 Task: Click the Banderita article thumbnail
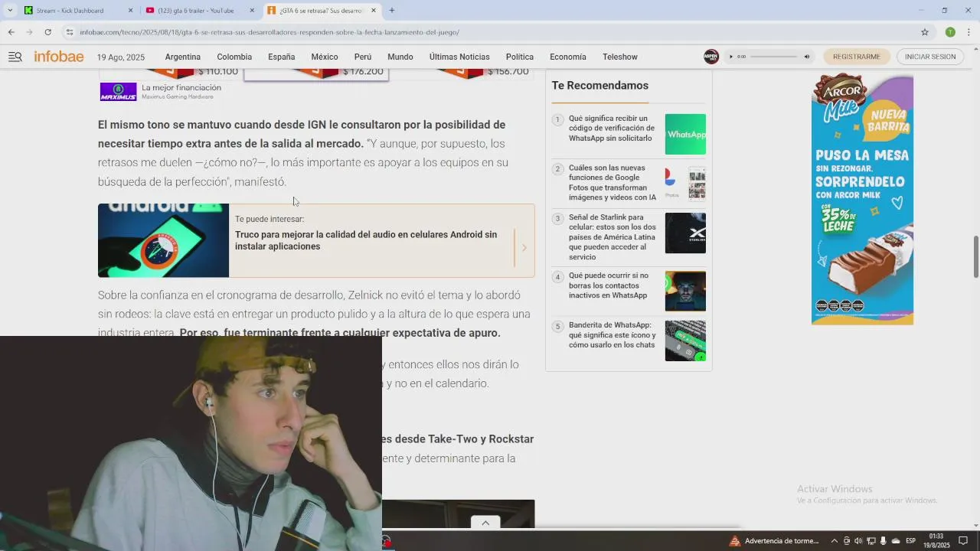(685, 341)
